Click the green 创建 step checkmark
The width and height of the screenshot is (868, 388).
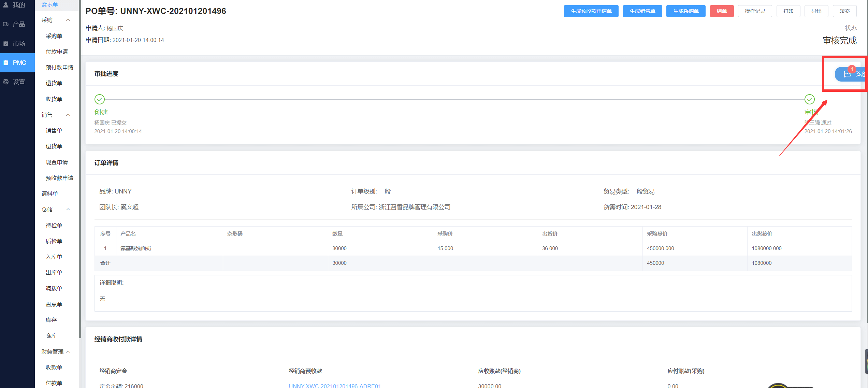(100, 99)
